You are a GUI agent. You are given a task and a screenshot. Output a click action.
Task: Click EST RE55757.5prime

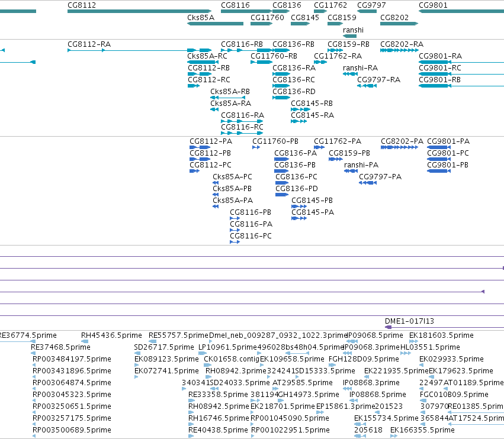pyautogui.click(x=152, y=341)
